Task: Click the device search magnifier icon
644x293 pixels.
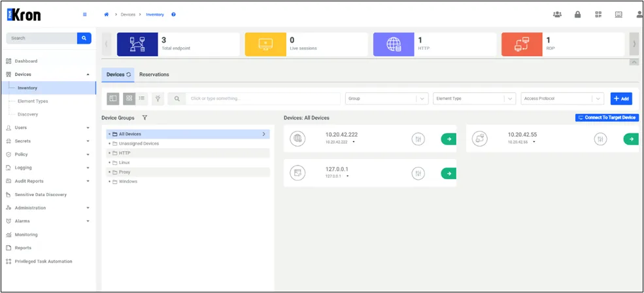Action: [177, 99]
